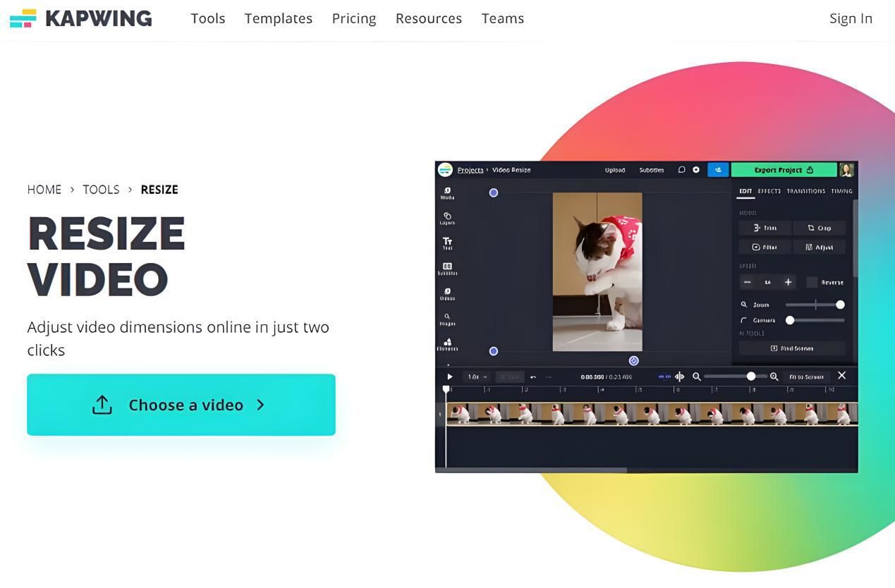Increase speed with the plus button
This screenshot has width=895, height=588.
tap(789, 282)
